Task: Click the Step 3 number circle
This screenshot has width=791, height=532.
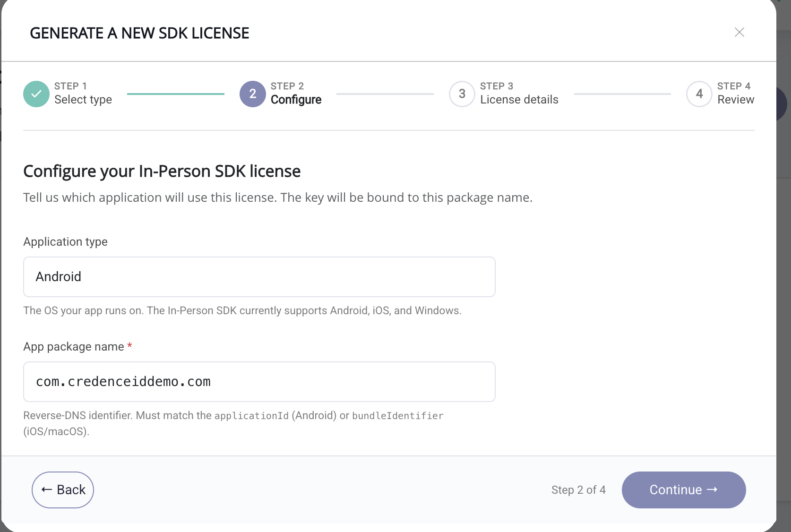Action: tap(462, 94)
